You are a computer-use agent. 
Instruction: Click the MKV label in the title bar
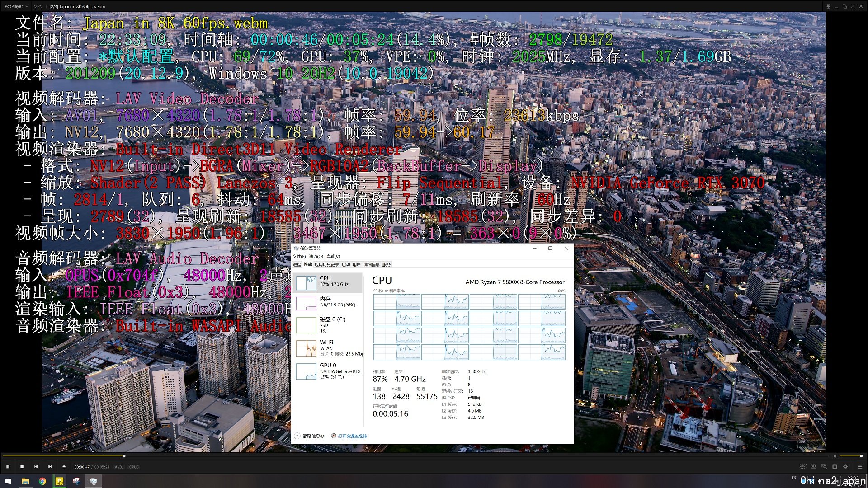pyautogui.click(x=38, y=6)
